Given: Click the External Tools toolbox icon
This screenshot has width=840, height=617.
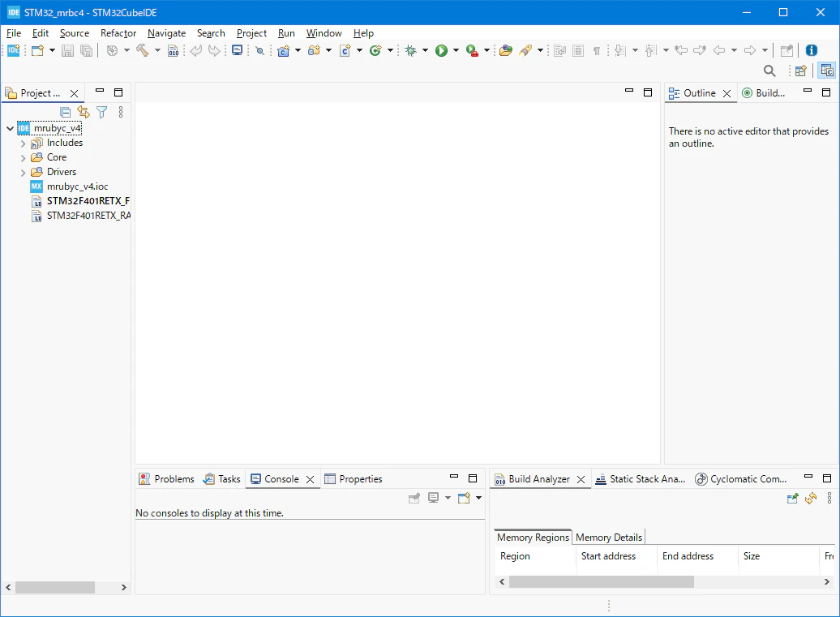Looking at the screenshot, I should pyautogui.click(x=472, y=50).
